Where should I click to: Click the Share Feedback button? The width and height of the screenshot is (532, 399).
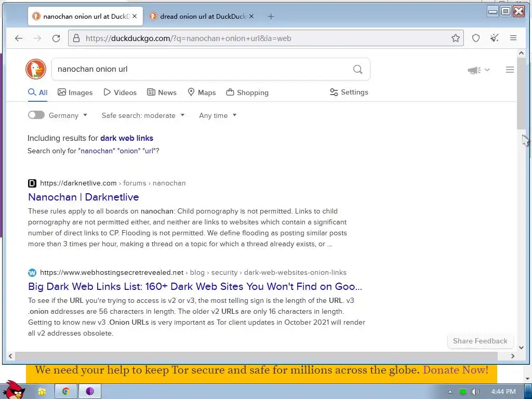[480, 341]
